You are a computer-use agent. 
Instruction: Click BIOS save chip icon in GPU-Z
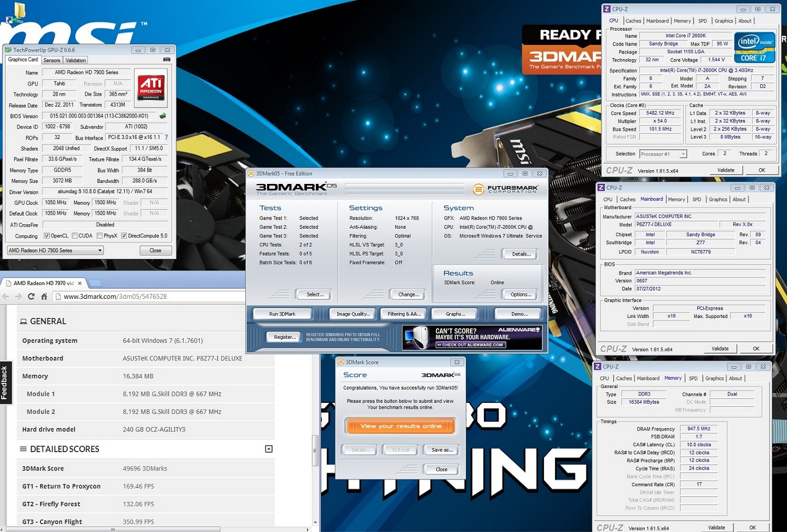tap(163, 116)
